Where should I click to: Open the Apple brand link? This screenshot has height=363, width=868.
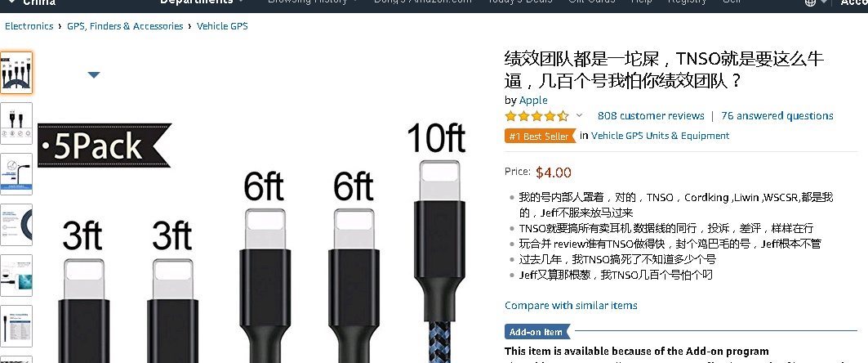pos(533,101)
